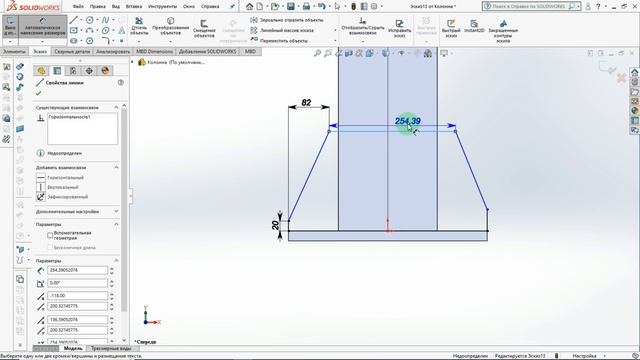Click in SOLIDWORKS help search field
Image resolution: width=640 pixels, height=360 pixels.
(x=529, y=7)
